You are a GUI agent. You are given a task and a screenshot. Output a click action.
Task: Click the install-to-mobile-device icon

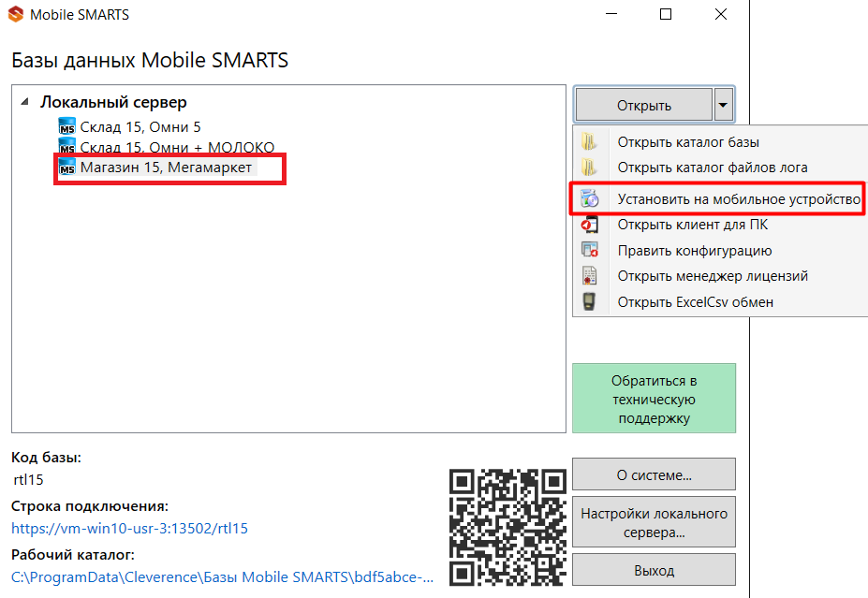pyautogui.click(x=589, y=198)
